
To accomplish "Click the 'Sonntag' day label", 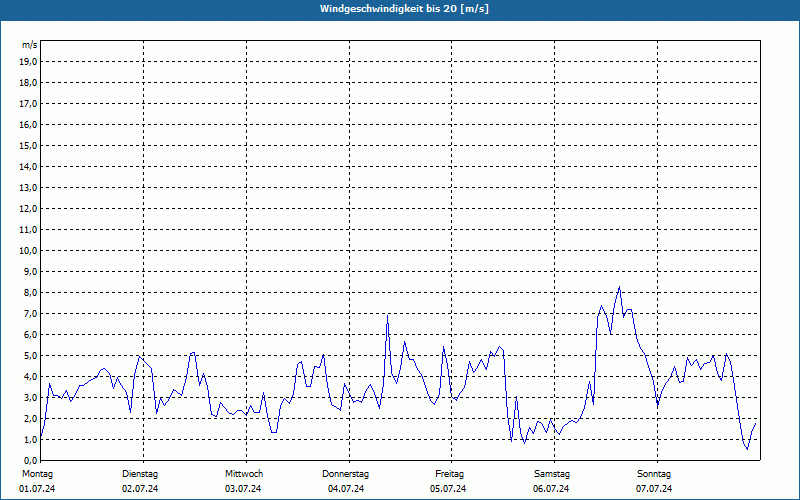I will [654, 474].
